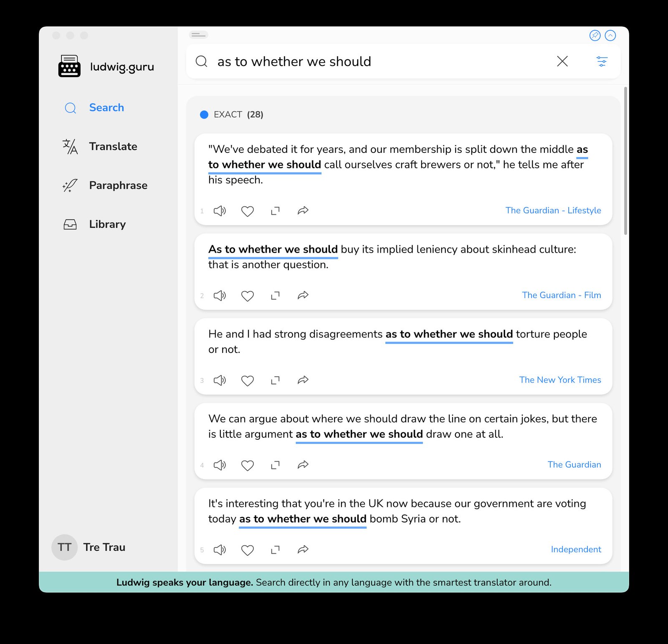Expand the jokes sentence card
The height and width of the screenshot is (644, 668).
[275, 465]
